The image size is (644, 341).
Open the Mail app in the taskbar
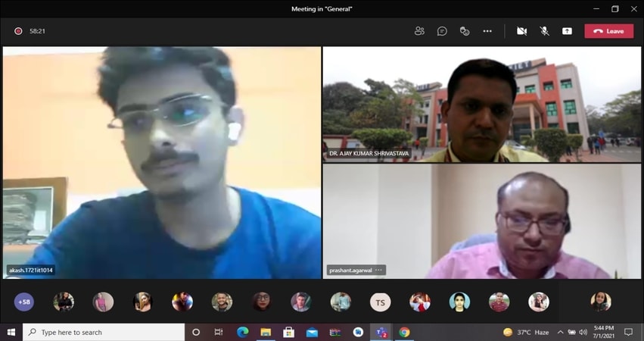(x=312, y=332)
